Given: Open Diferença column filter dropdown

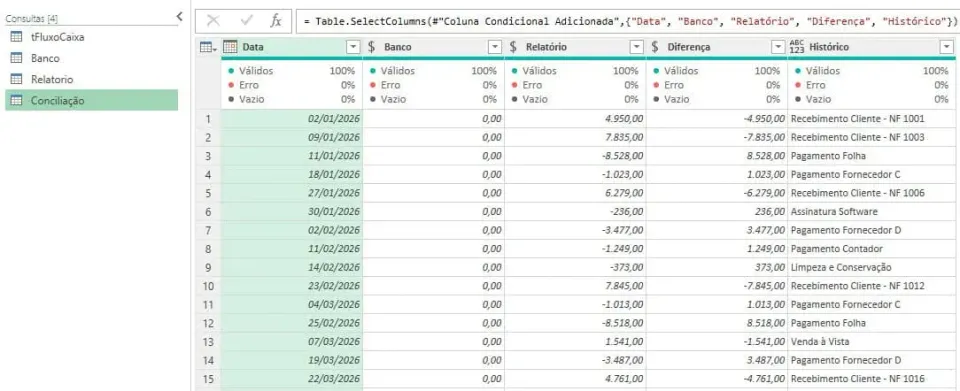Looking at the screenshot, I should pyautogui.click(x=779, y=47).
